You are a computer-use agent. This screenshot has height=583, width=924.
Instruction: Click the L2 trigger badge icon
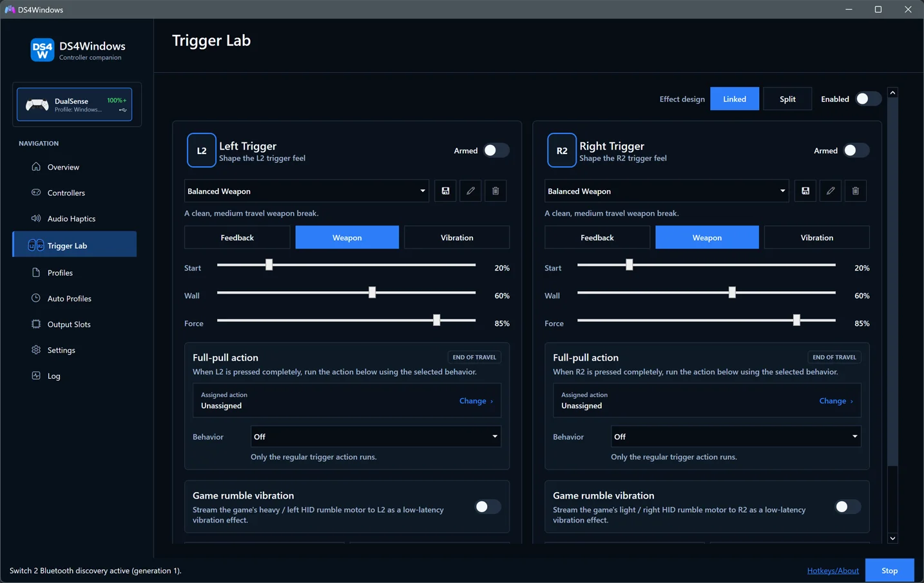202,150
